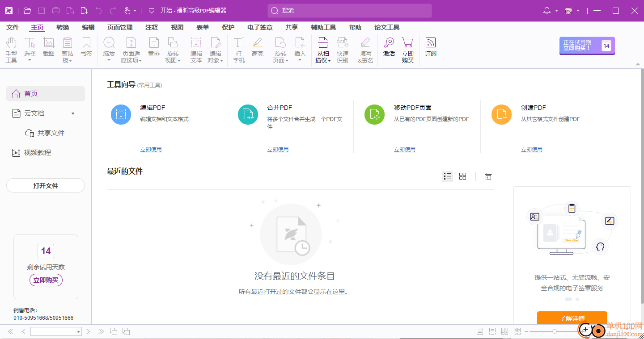644x339 pixels.
Task: Go to next page arrow in status bar
Action: tap(89, 331)
